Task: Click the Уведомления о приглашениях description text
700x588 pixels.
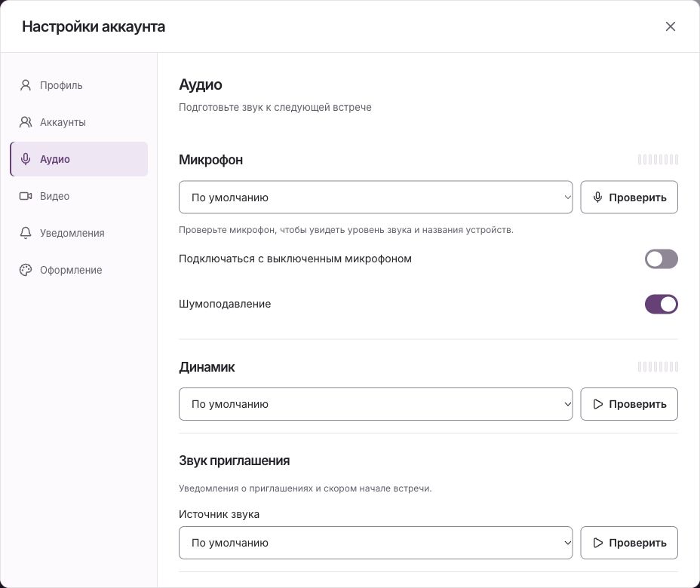Action: [305, 488]
